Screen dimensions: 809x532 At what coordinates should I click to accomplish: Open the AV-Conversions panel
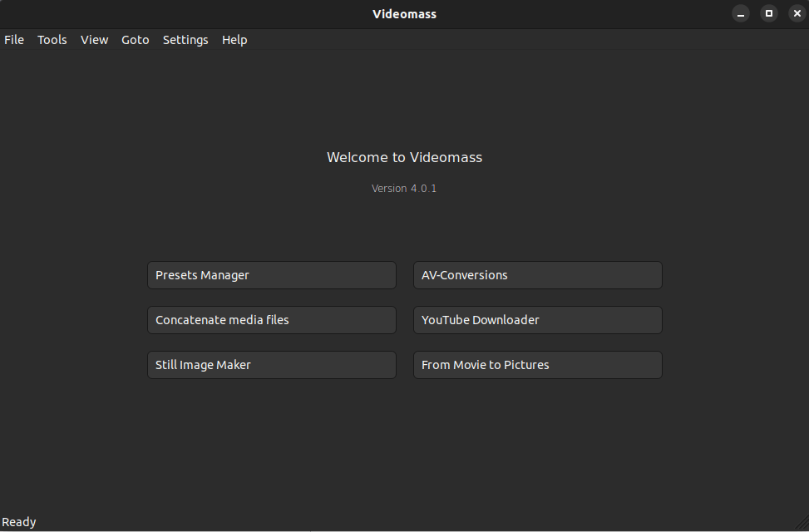[538, 275]
